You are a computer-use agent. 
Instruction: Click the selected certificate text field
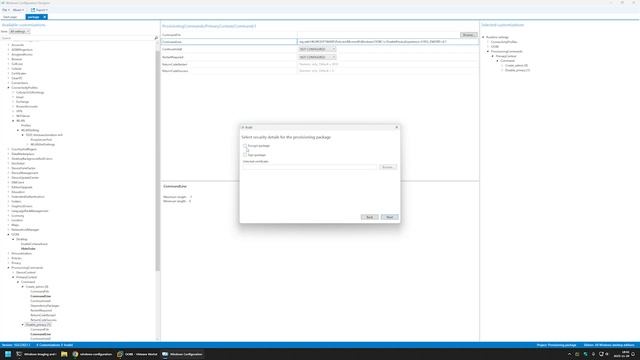coord(310,167)
